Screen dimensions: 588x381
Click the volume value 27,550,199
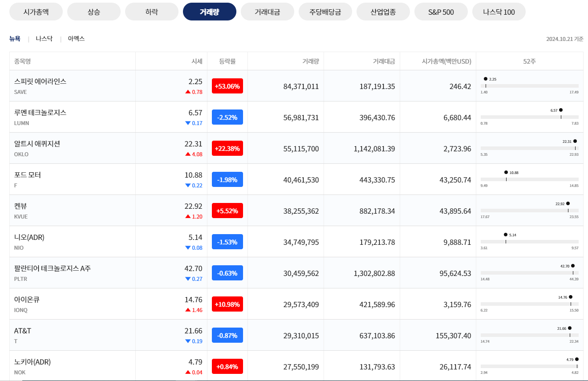coord(301,367)
